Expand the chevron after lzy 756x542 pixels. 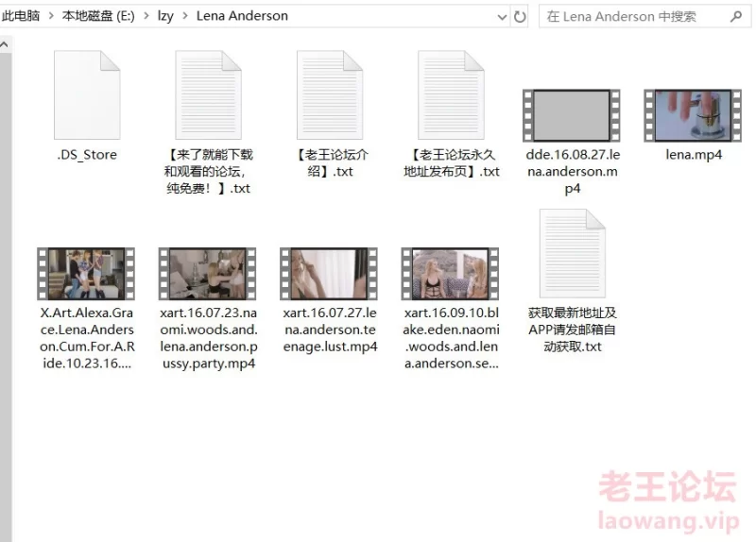click(x=185, y=16)
